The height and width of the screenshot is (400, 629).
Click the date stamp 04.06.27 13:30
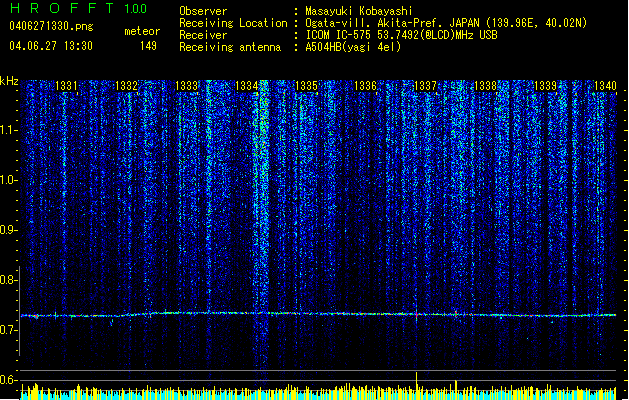pyautogui.click(x=50, y=46)
